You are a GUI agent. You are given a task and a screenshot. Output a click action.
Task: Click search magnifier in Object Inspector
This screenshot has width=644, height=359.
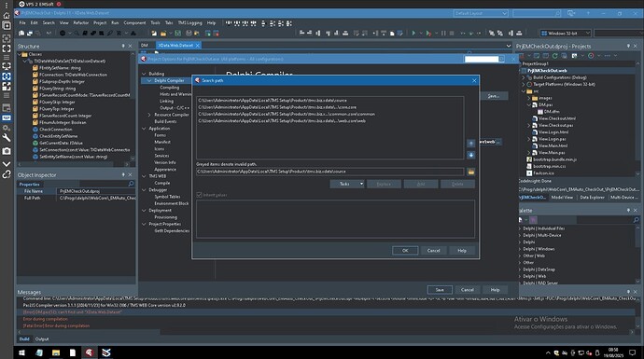(x=131, y=184)
